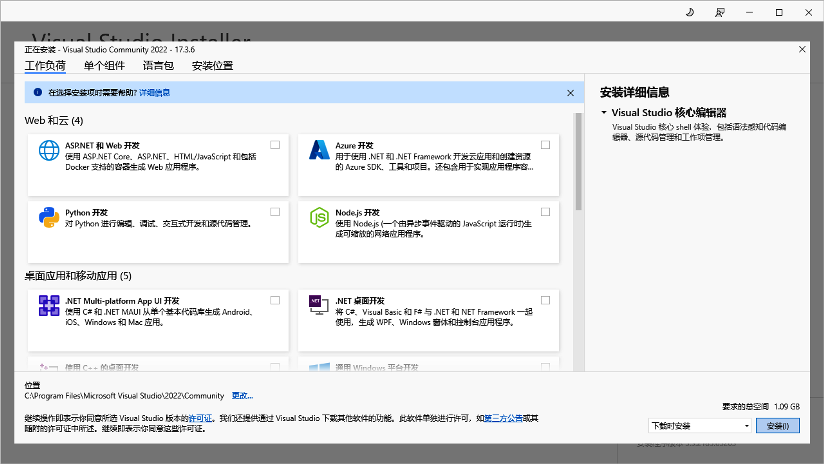824x464 pixels.
Task: Open the install mode dropdown
Action: [x=700, y=426]
